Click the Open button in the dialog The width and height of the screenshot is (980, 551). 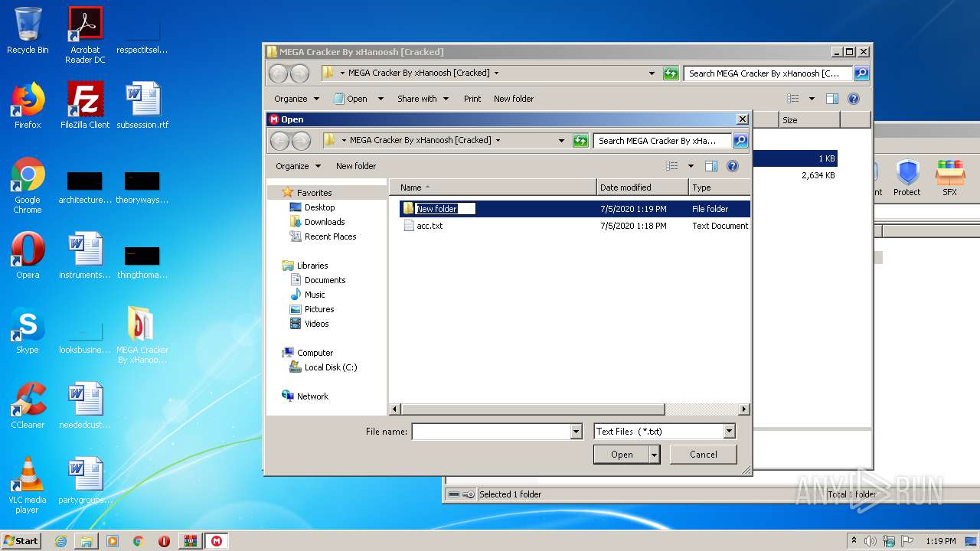pos(622,455)
